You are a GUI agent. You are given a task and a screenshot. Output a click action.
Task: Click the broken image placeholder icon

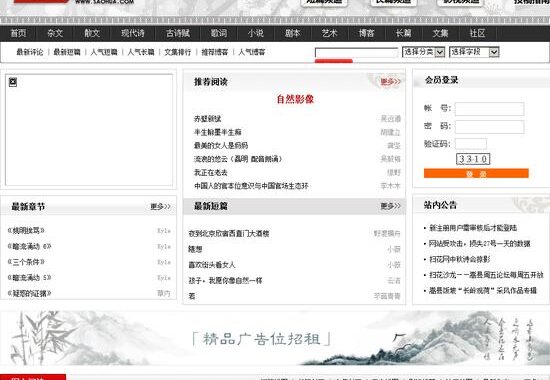pos(13,82)
